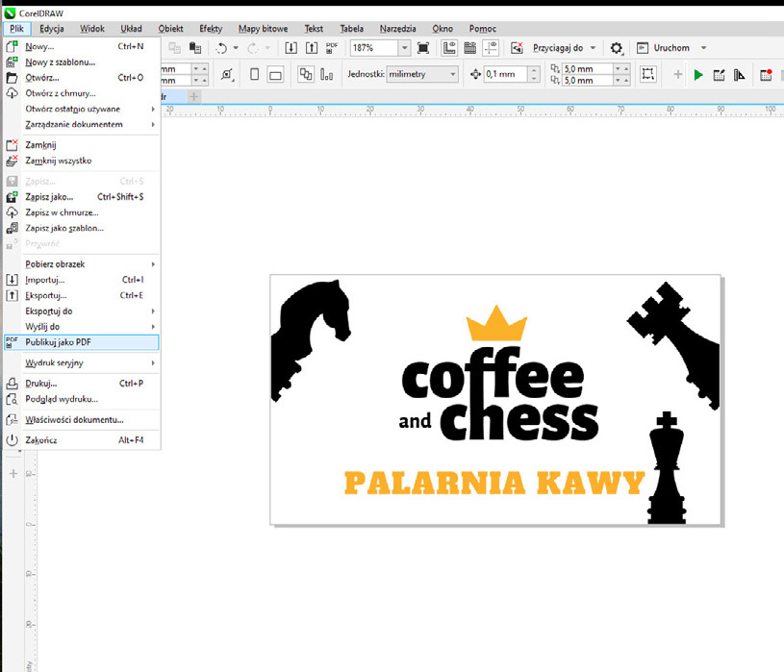784x672 pixels.
Task: Click Zamknij wszystko in the menu
Action: point(82,161)
